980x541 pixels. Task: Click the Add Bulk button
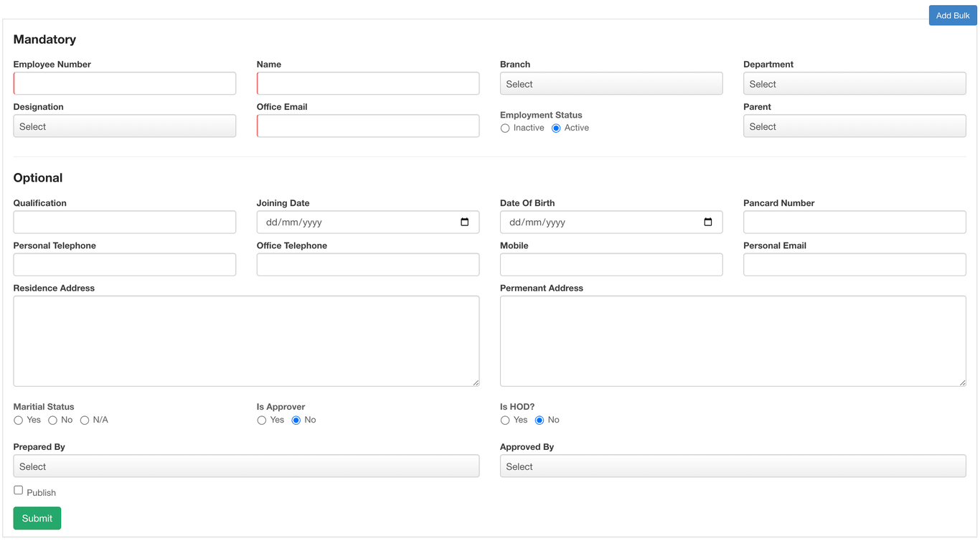click(953, 15)
